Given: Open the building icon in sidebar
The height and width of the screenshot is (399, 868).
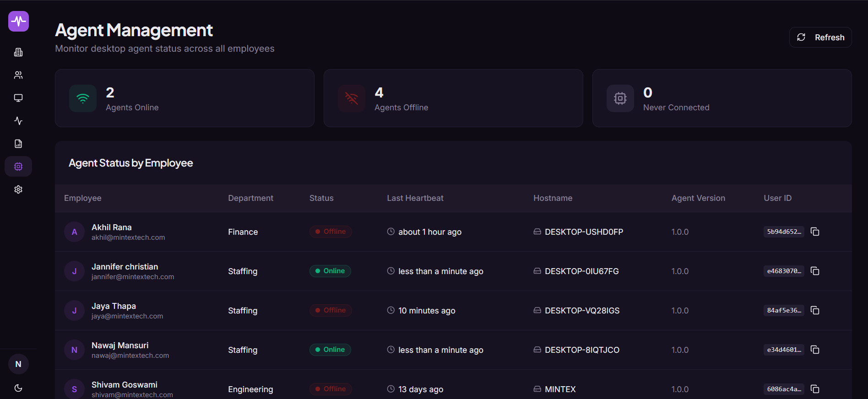Looking at the screenshot, I should point(18,52).
